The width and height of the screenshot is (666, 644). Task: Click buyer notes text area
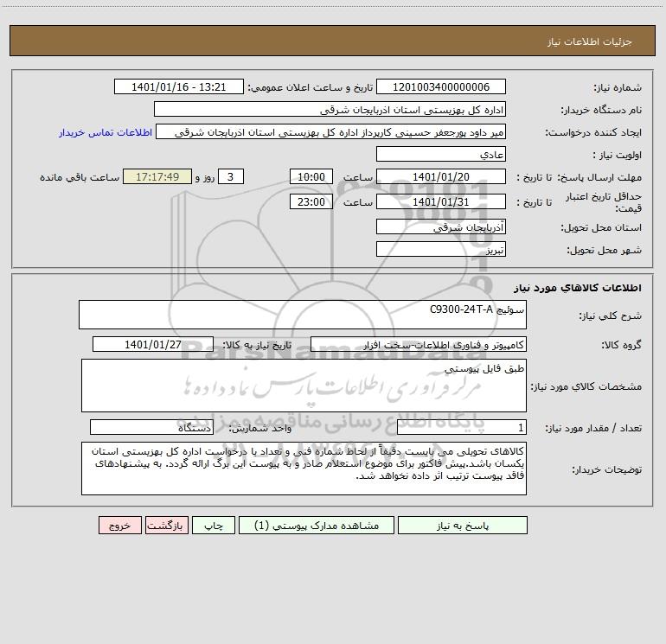click(304, 469)
